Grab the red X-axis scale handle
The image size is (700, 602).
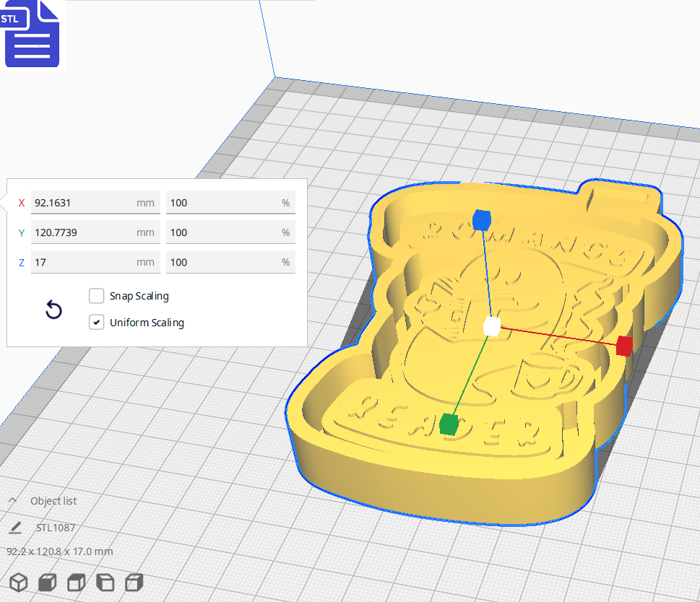point(624,346)
